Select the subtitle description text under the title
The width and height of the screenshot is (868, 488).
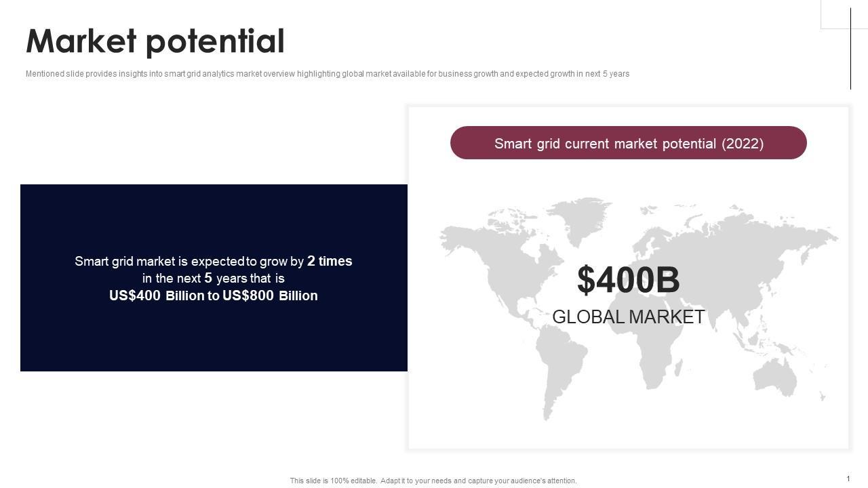pyautogui.click(x=327, y=74)
